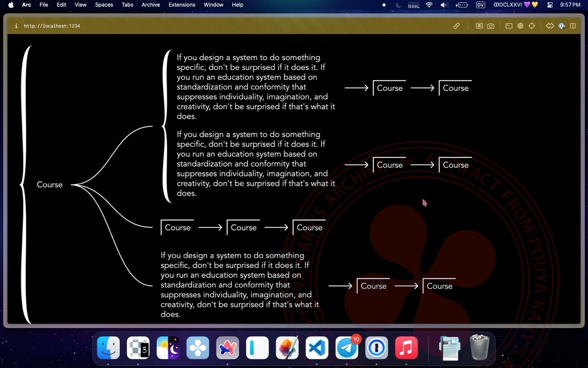Open the developer console terminal icon

509,26
